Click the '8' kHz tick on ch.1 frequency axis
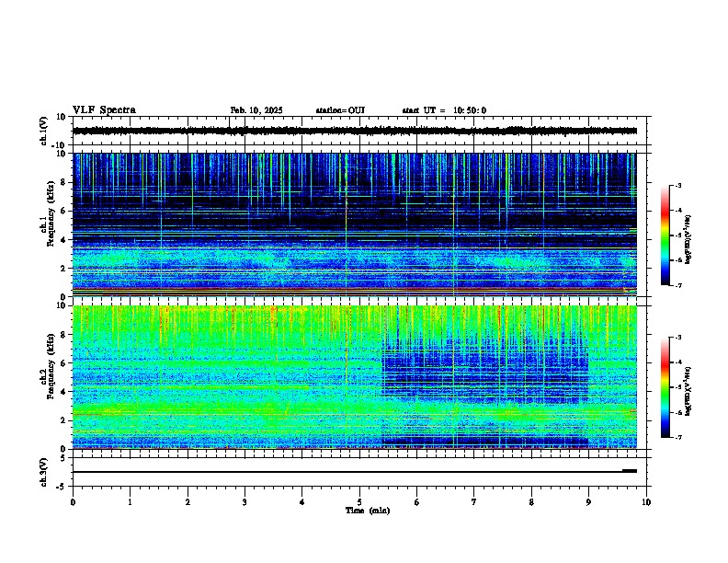Image resolution: width=728 pixels, height=563 pixels. (63, 182)
